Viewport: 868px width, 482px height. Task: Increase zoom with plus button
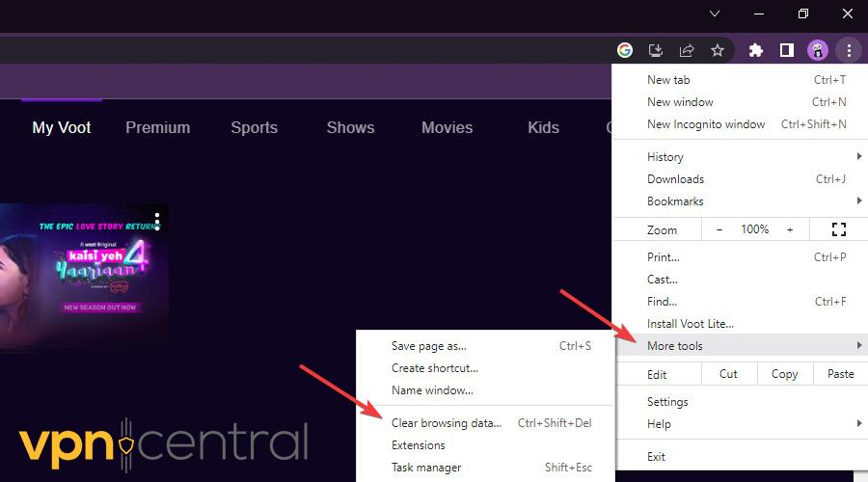click(x=790, y=229)
